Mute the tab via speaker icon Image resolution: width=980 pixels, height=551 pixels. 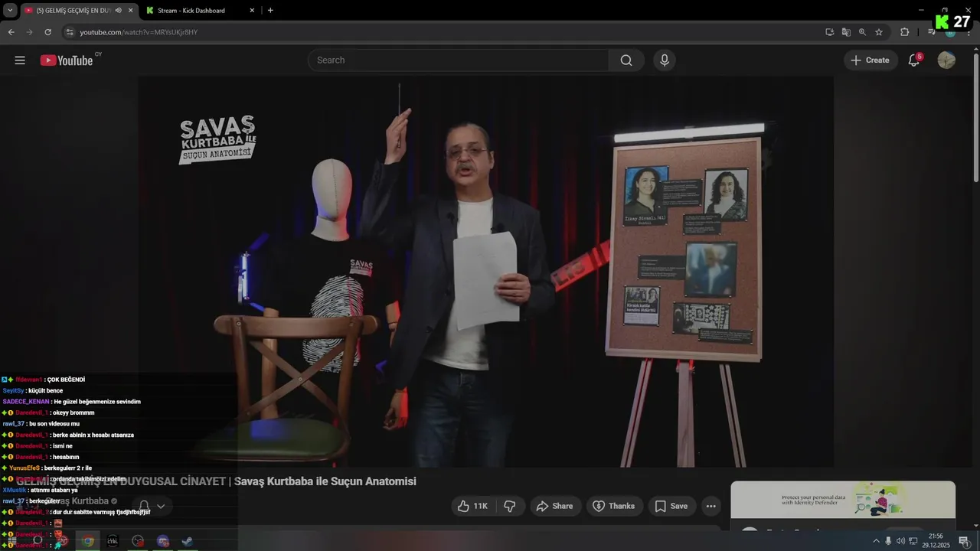coord(118,11)
